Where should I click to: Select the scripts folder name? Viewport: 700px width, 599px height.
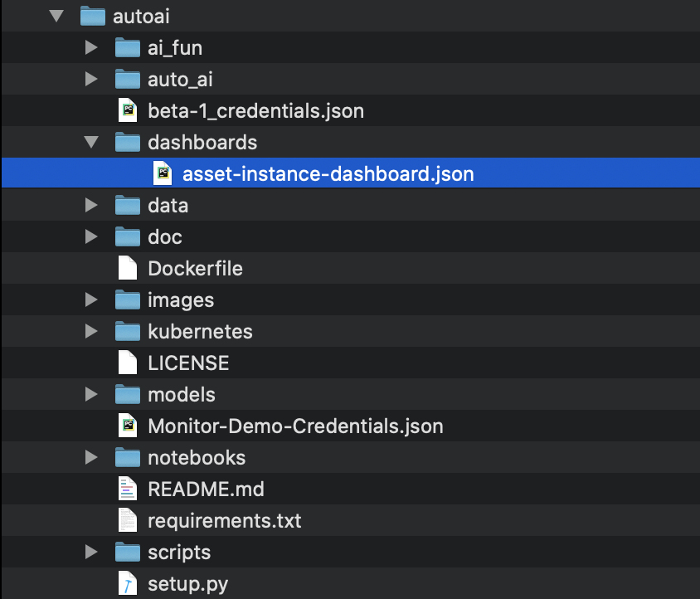[179, 553]
